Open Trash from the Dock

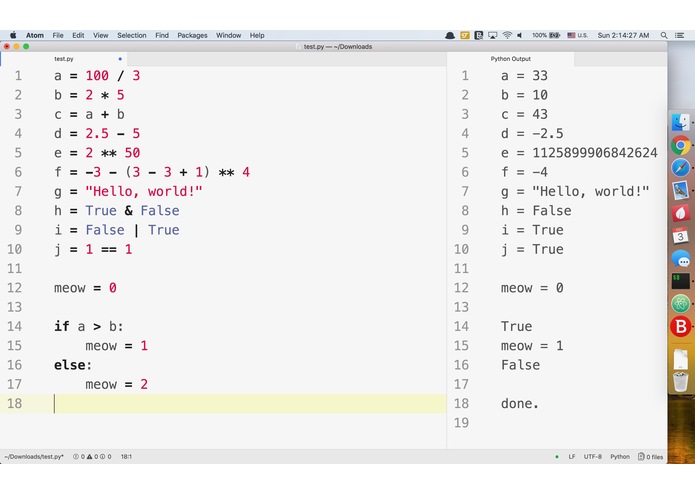click(x=680, y=381)
